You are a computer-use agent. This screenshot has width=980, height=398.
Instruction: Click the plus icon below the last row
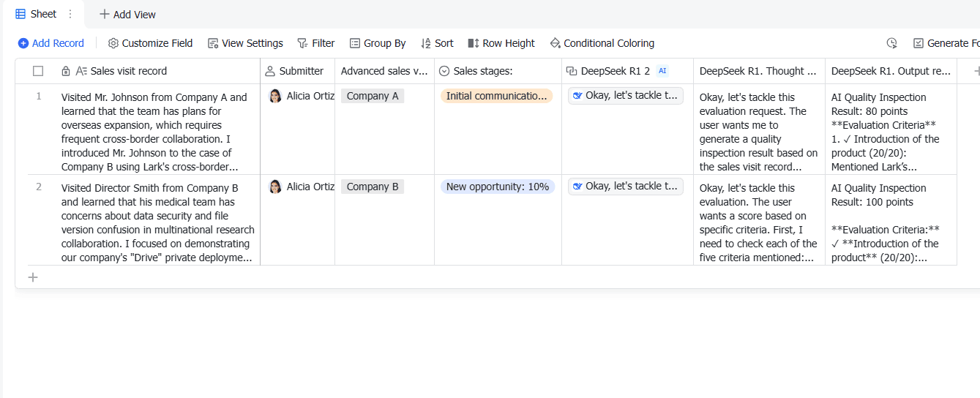[x=32, y=277]
